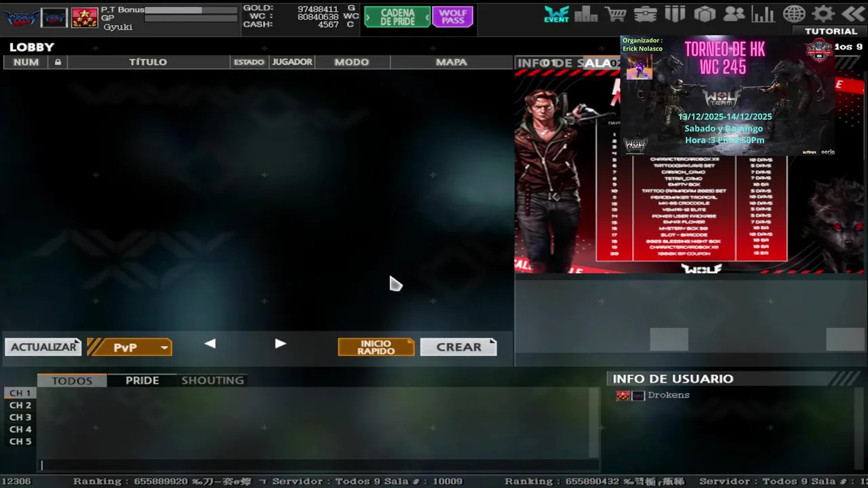Image resolution: width=868 pixels, height=488 pixels.
Task: Click the LOBBY title
Action: click(x=32, y=47)
